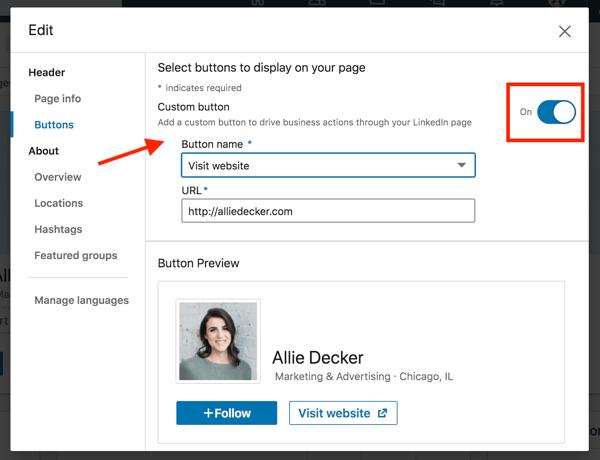Open the Page info section
The height and width of the screenshot is (460, 600).
coord(58,99)
